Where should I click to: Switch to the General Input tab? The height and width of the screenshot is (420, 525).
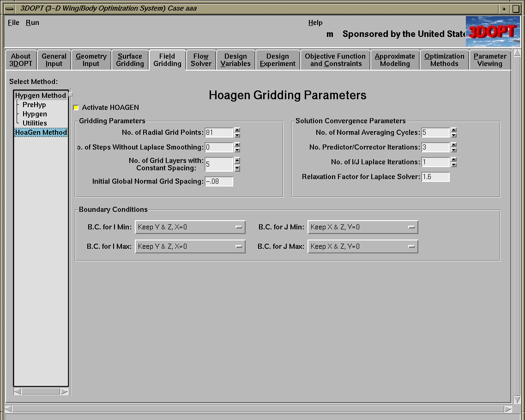(x=54, y=60)
